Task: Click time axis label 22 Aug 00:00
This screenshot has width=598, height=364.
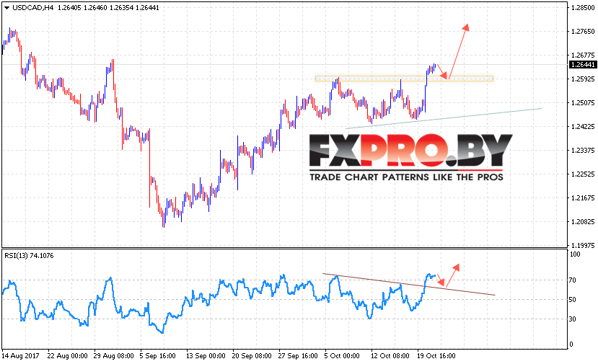Action: [x=68, y=356]
